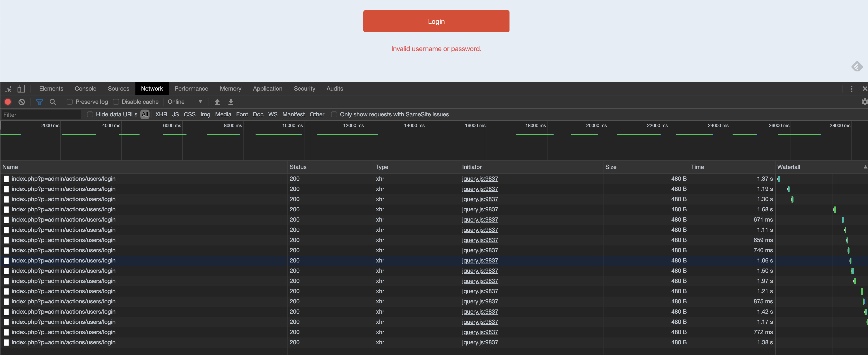
Task: Stop recording the network log
Action: 7,102
